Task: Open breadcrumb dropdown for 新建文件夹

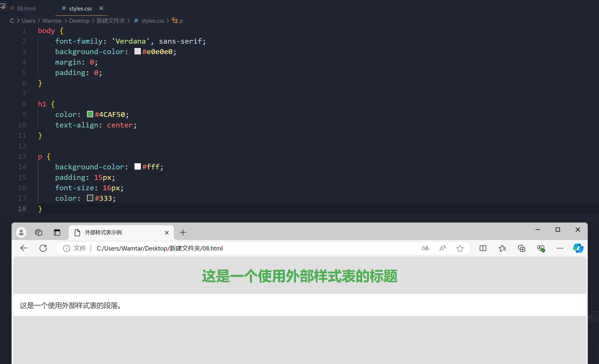Action: [x=111, y=20]
